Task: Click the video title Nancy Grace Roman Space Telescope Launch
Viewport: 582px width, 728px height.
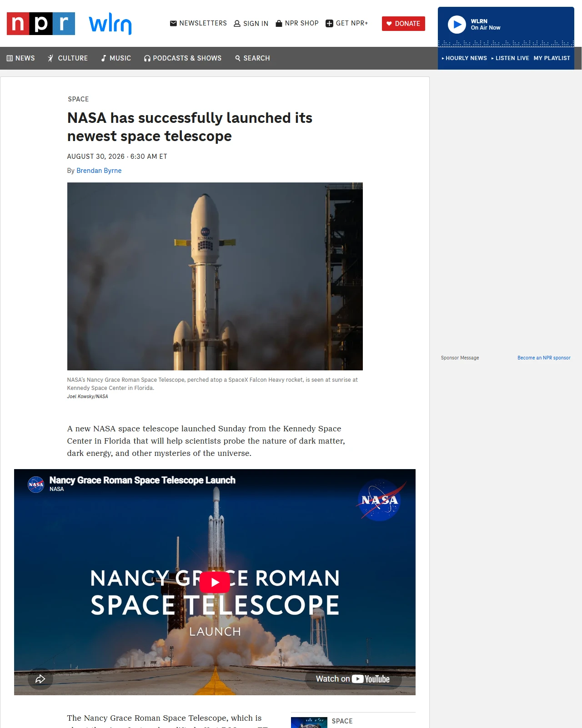Action: point(142,480)
